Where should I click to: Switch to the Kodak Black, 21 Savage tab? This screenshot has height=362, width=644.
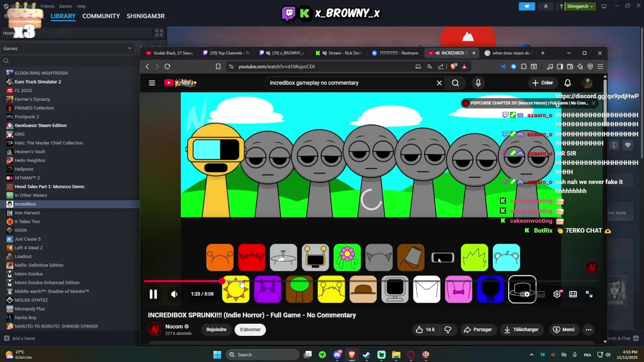click(x=169, y=53)
